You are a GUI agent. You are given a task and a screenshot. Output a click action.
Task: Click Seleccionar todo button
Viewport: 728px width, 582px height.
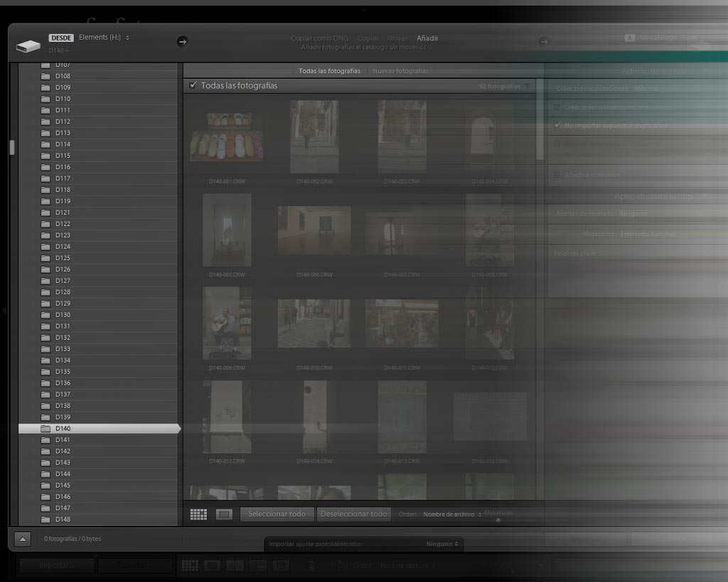click(277, 514)
